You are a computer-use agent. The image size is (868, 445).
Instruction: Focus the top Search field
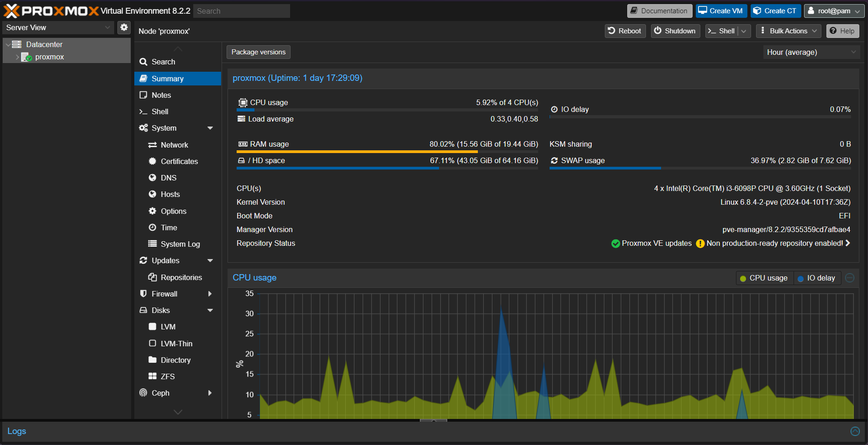coord(242,11)
